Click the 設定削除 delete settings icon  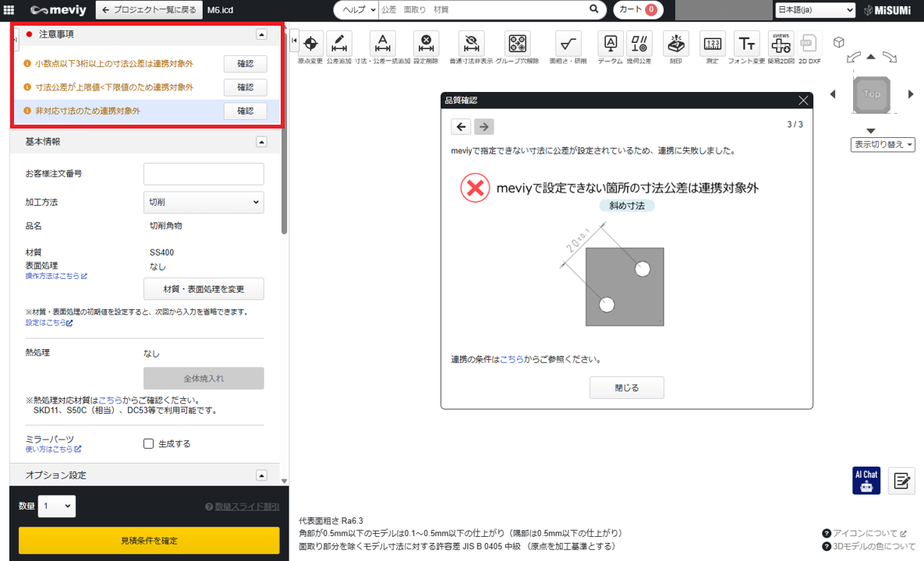coord(426,44)
